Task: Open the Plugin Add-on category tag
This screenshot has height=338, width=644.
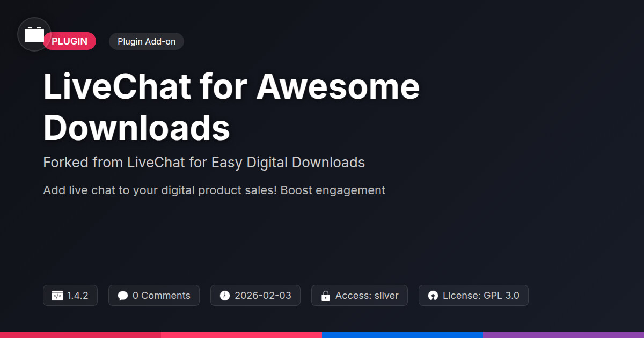Action: (147, 41)
